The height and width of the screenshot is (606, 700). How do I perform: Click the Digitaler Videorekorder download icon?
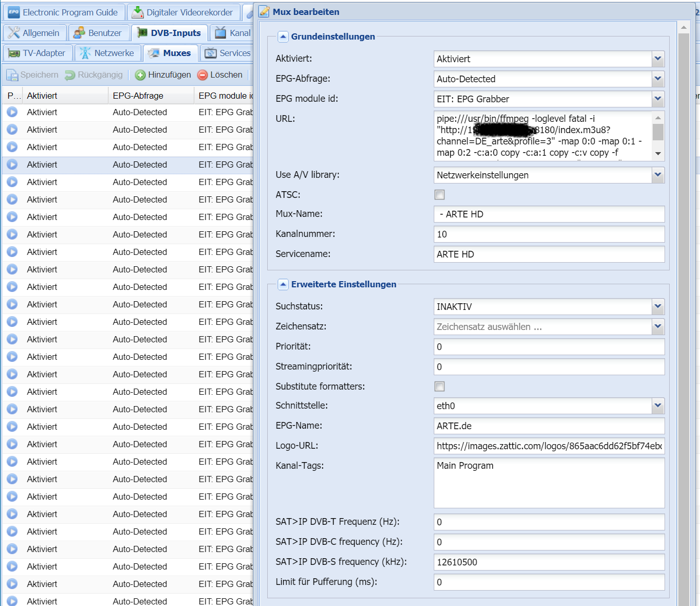click(x=138, y=12)
